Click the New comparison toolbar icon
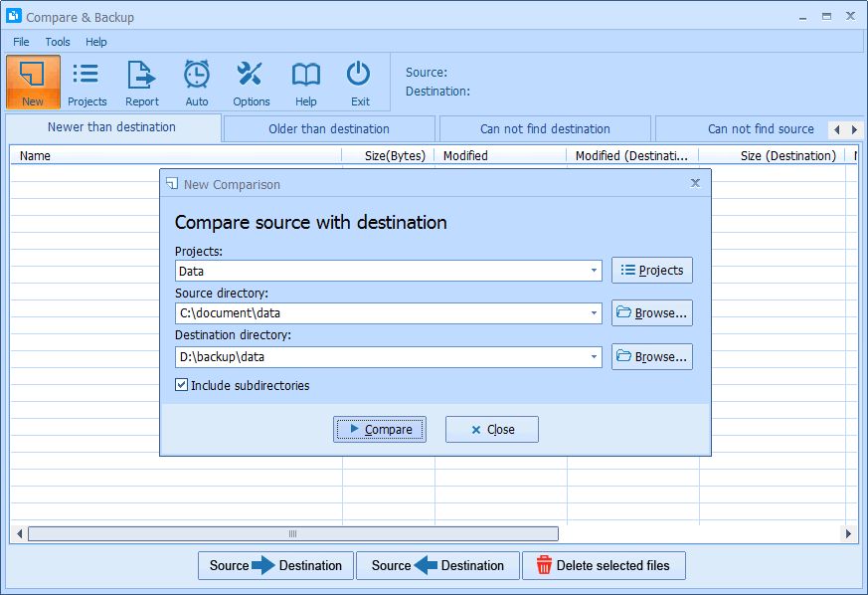Screen dimensions: 868x595 [x=33, y=82]
